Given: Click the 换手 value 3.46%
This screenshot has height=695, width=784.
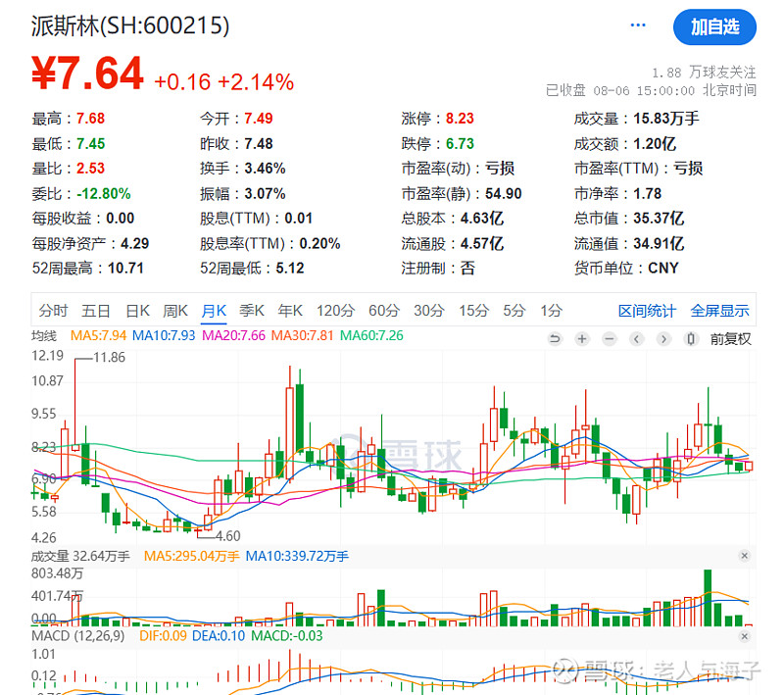Looking at the screenshot, I should point(265,169).
